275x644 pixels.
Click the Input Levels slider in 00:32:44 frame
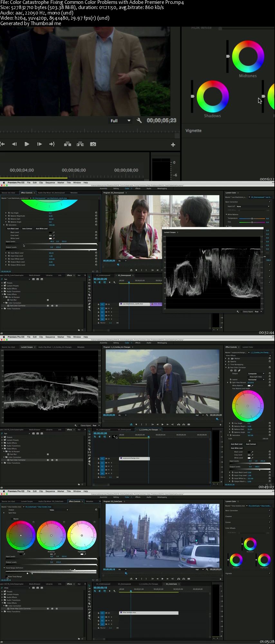52,244
